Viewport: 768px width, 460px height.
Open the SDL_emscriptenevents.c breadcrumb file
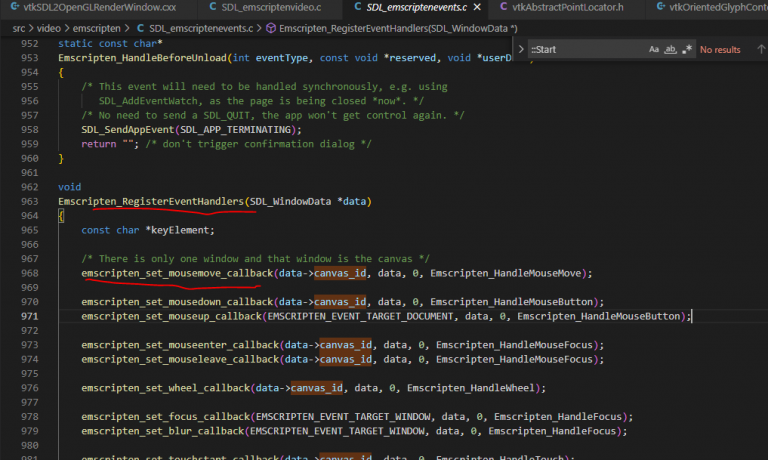201,28
